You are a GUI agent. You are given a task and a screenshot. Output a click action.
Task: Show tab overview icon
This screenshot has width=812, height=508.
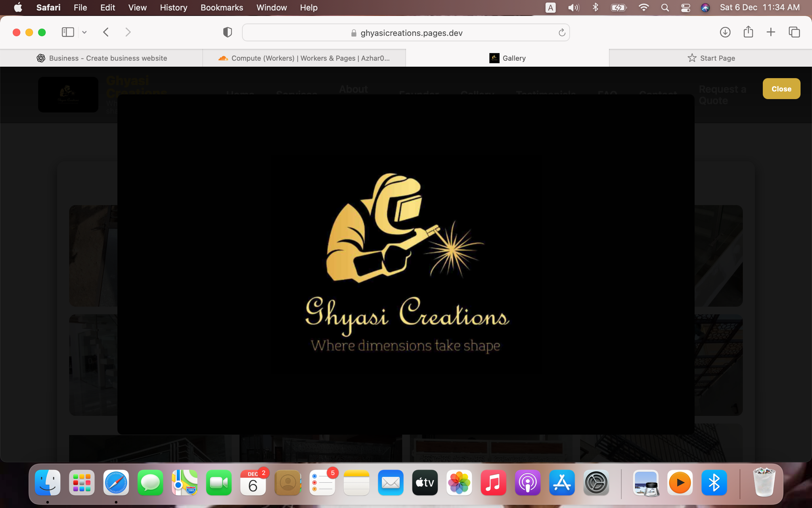(x=794, y=32)
